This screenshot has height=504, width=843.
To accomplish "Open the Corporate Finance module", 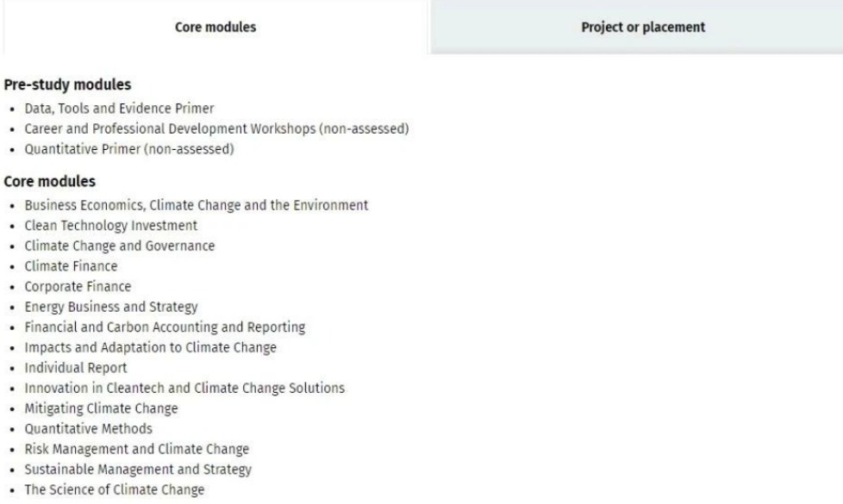I will 78,287.
